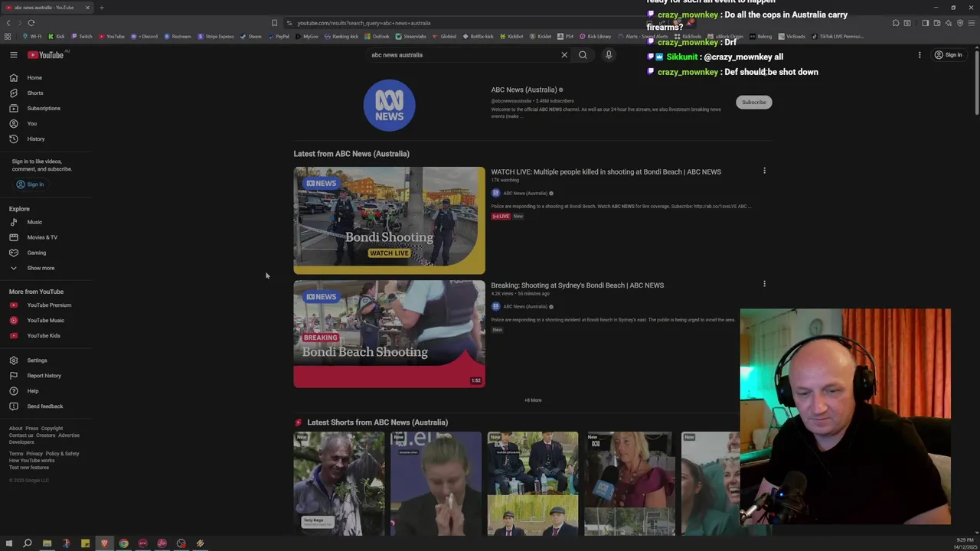Open options for Breaking Shooting video
Viewport: 980px width, 551px height.
click(x=764, y=284)
